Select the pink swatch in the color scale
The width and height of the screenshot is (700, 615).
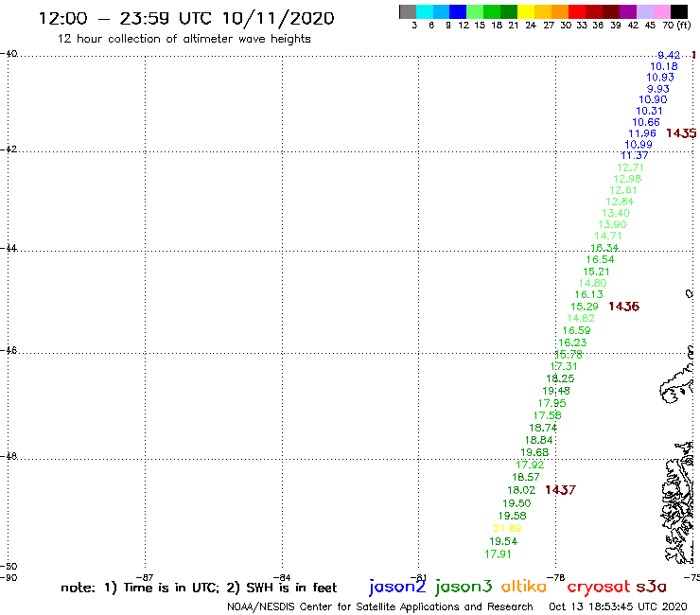[x=662, y=11]
